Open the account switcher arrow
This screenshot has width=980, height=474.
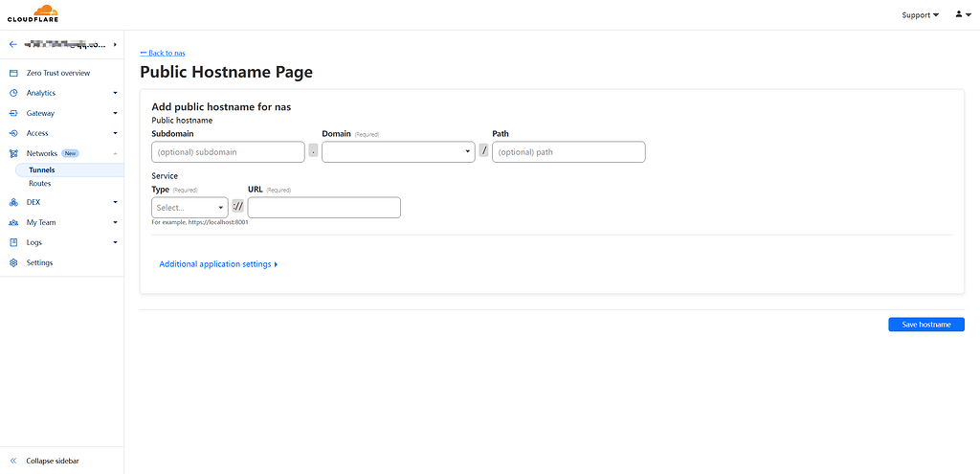click(x=115, y=44)
